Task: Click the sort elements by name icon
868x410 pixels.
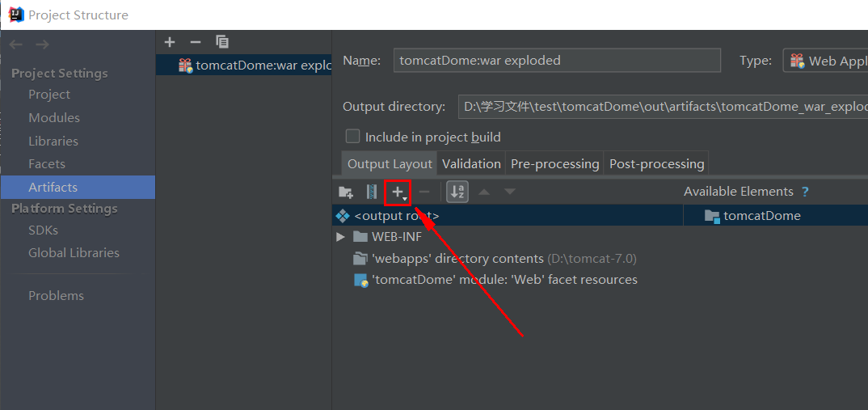Action: (x=457, y=192)
